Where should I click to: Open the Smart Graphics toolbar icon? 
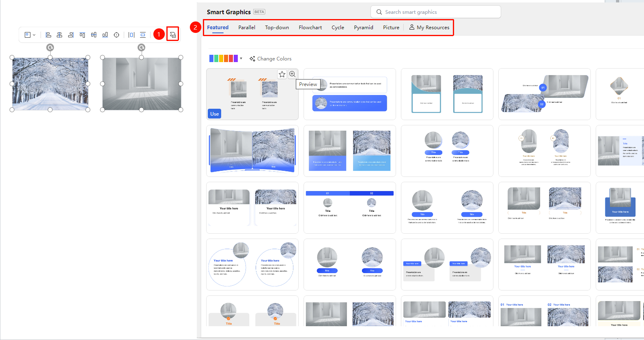pyautogui.click(x=173, y=35)
